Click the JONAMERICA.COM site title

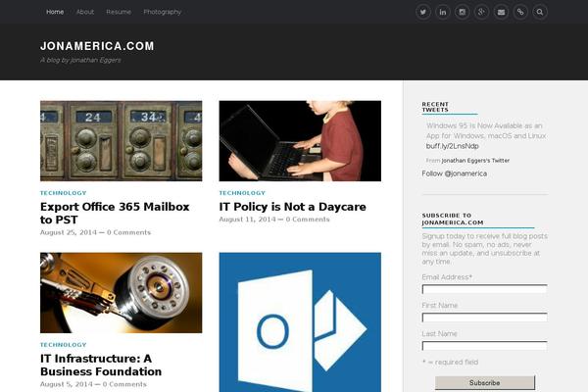97,46
